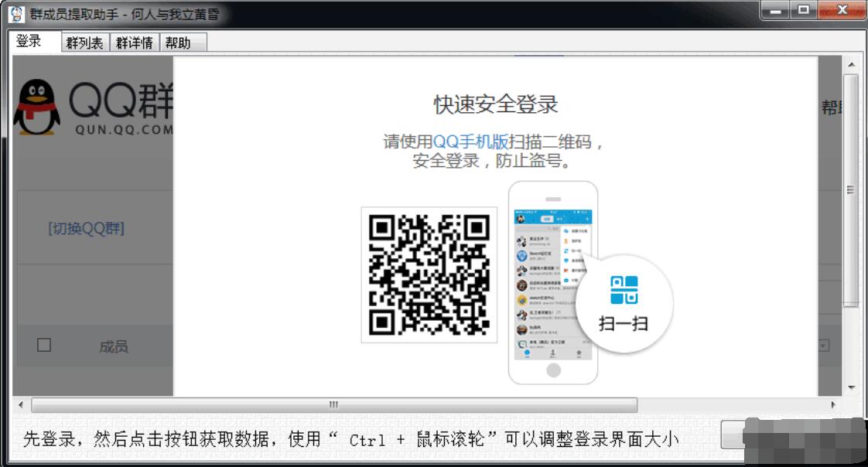Open the 帮助 tab

pos(183,43)
